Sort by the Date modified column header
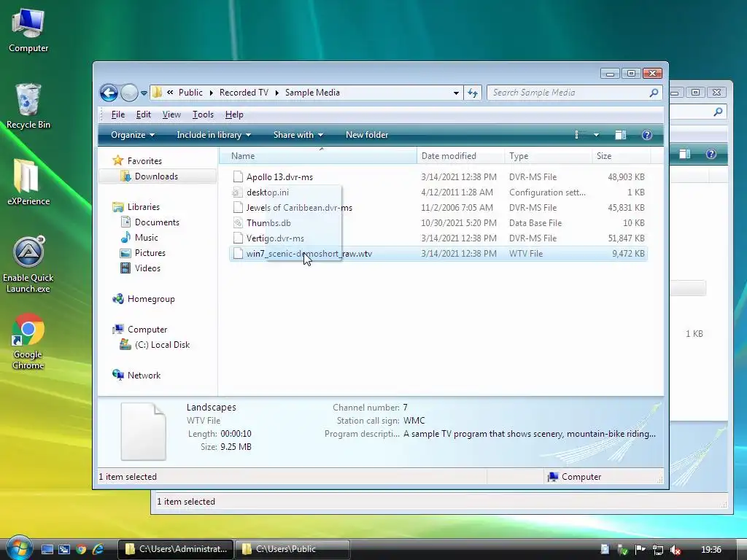 coord(461,156)
